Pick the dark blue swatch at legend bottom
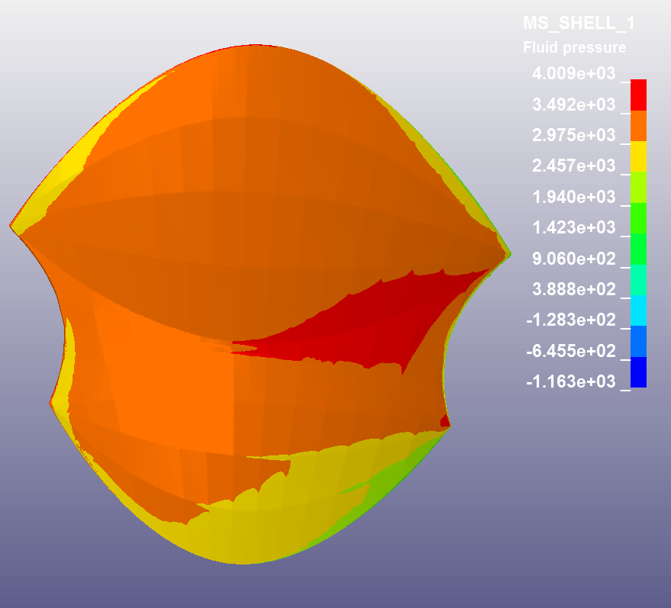Image resolution: width=671 pixels, height=608 pixels. click(638, 372)
